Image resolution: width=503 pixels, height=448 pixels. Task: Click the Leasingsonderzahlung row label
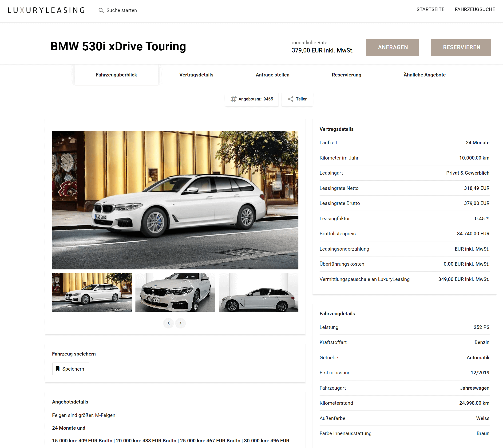coord(344,249)
